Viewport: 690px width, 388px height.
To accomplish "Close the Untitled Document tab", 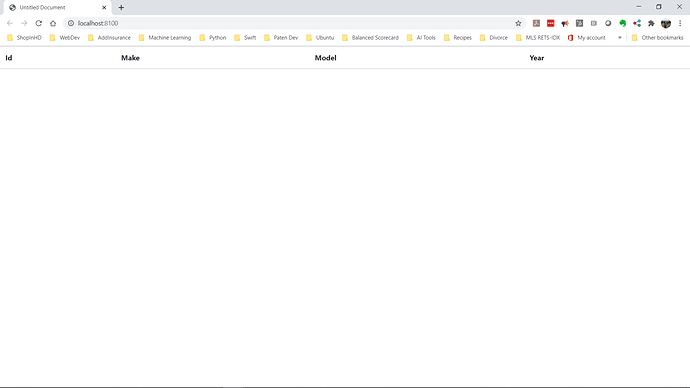I will click(x=104, y=7).
